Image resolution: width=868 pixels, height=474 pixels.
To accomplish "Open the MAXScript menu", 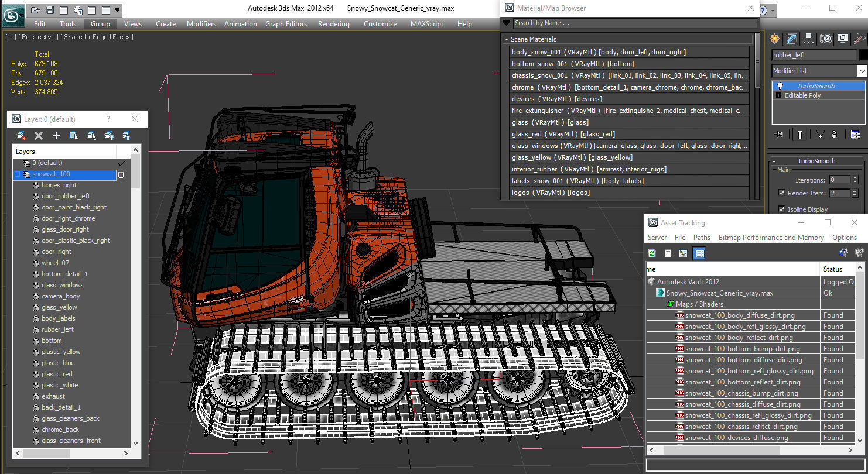I will coord(427,24).
